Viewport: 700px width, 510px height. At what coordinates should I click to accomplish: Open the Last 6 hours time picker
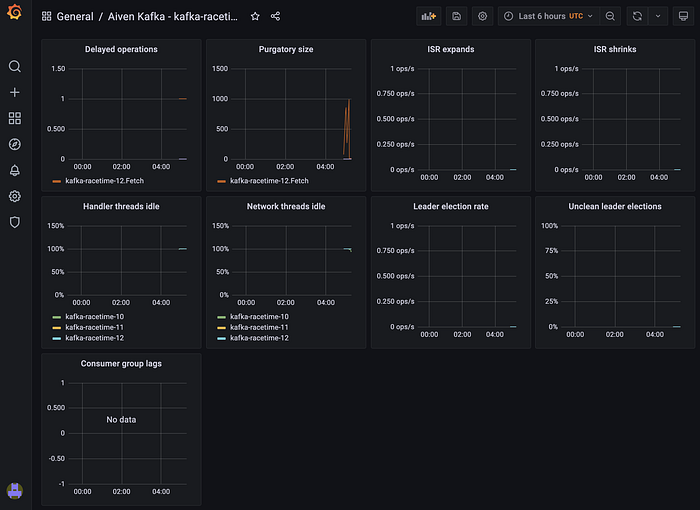pos(549,17)
